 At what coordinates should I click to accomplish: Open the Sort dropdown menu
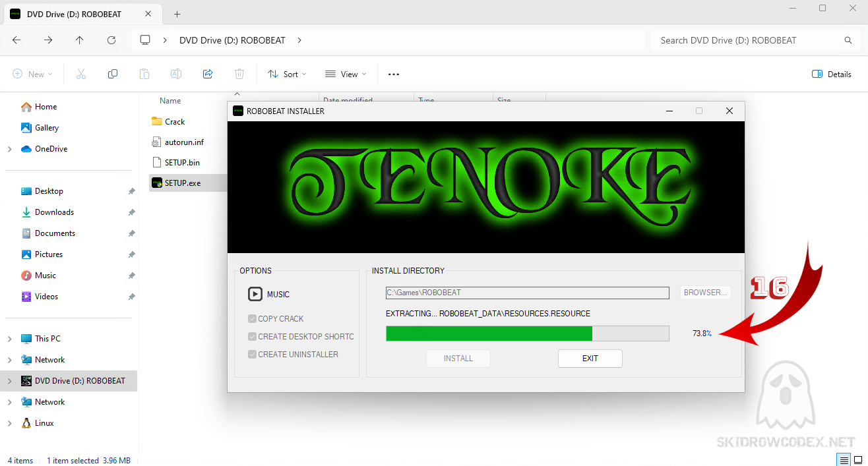coord(288,74)
